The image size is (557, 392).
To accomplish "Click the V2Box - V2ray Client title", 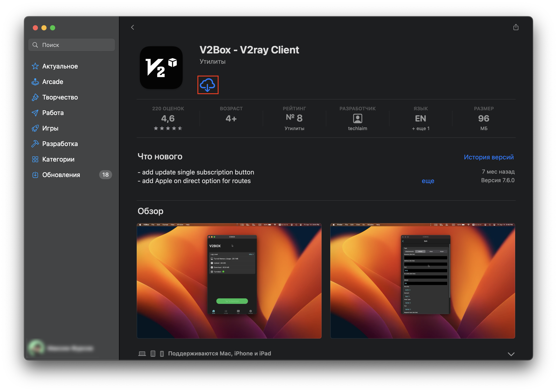I will coord(249,50).
